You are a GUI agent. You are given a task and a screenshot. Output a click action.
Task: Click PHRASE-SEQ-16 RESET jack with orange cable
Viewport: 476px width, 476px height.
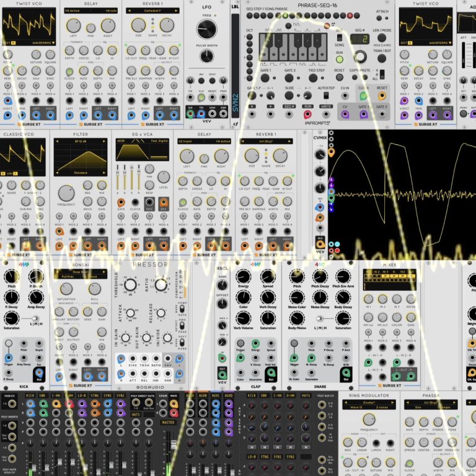pos(382,96)
